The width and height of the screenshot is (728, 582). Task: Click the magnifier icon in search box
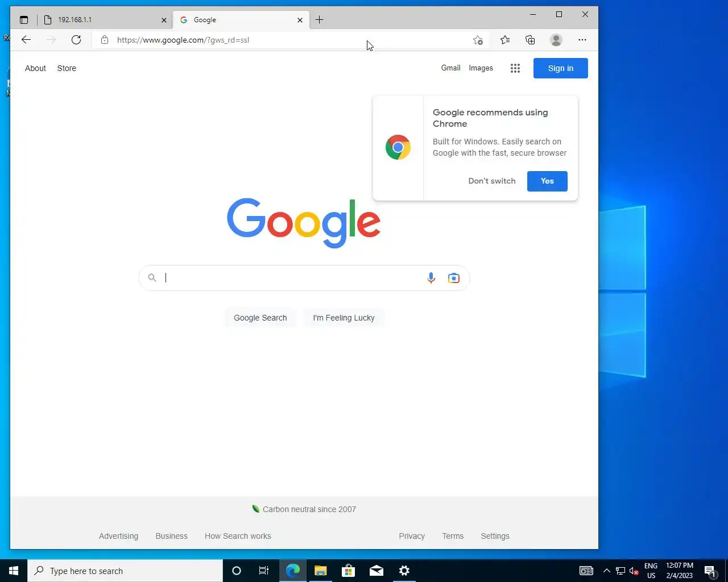pos(152,278)
